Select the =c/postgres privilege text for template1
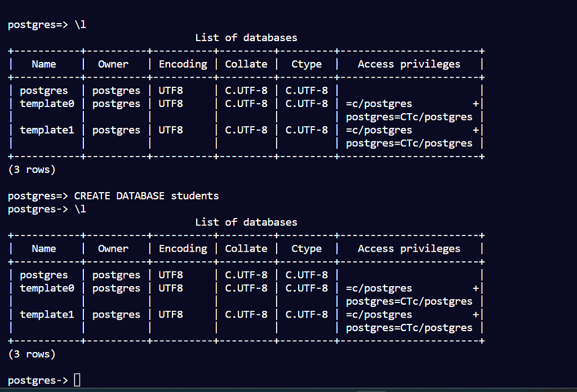The width and height of the screenshot is (577, 392). tap(379, 130)
